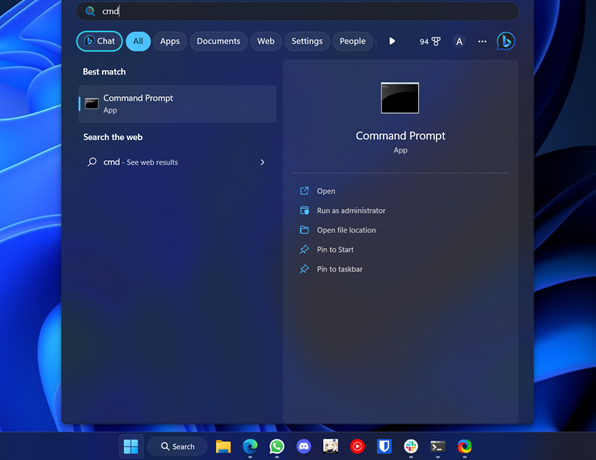This screenshot has height=460, width=596.
Task: Expand web results chevron for cmd
Action: [x=262, y=162]
